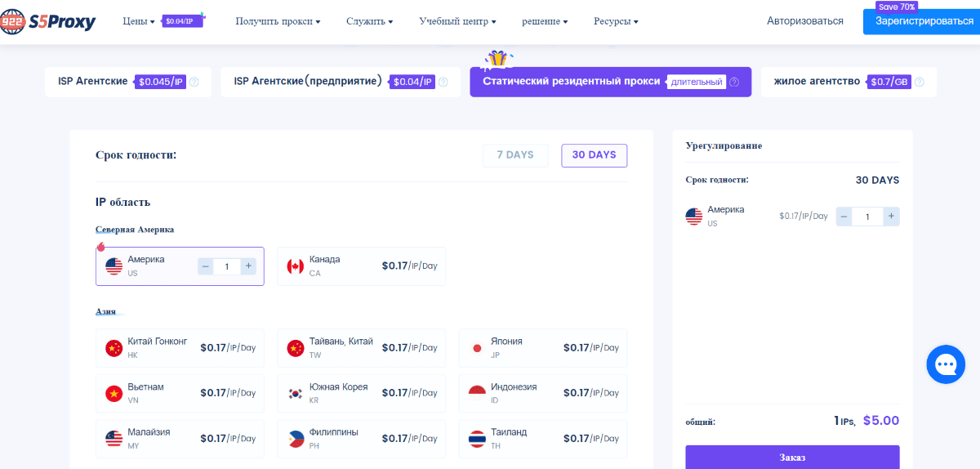Click the Save 70% badge
Screen dimensions: 980x469
tap(897, 6)
